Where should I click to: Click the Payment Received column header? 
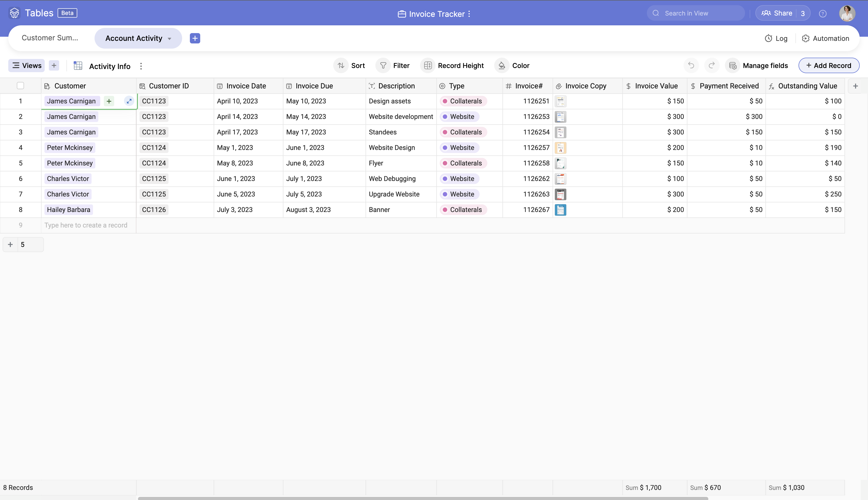726,86
